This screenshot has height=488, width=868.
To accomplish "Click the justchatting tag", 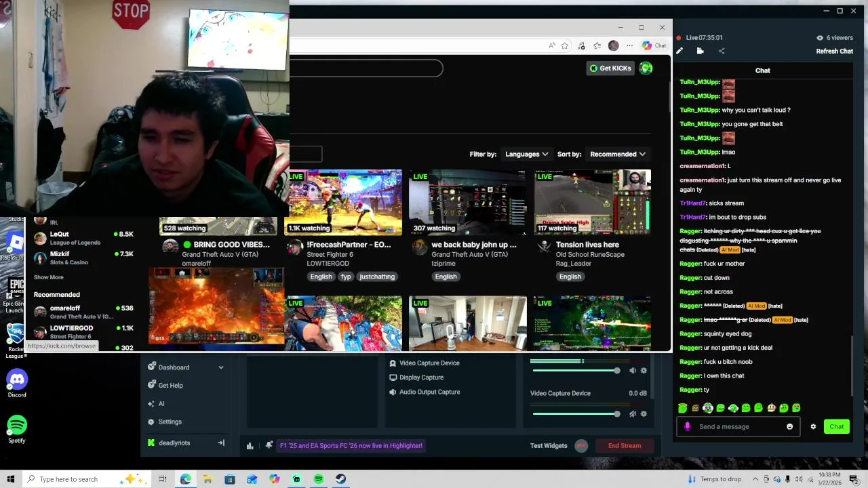I will 376,277.
